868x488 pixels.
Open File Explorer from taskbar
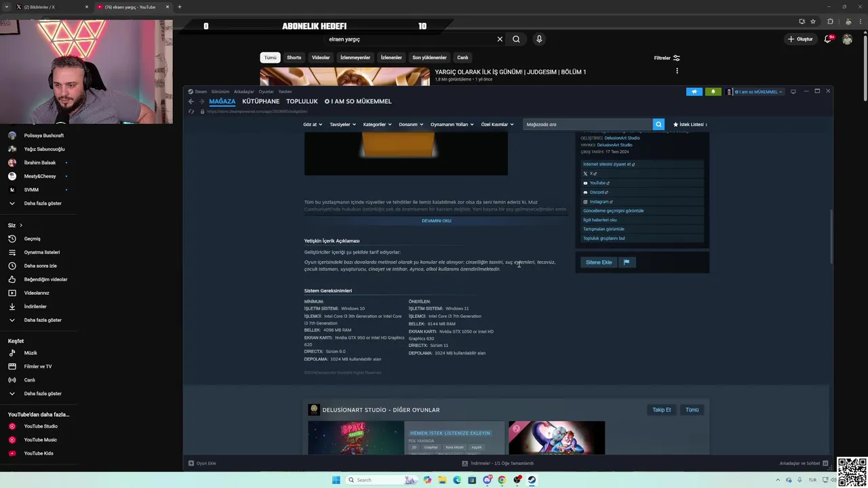(442, 480)
